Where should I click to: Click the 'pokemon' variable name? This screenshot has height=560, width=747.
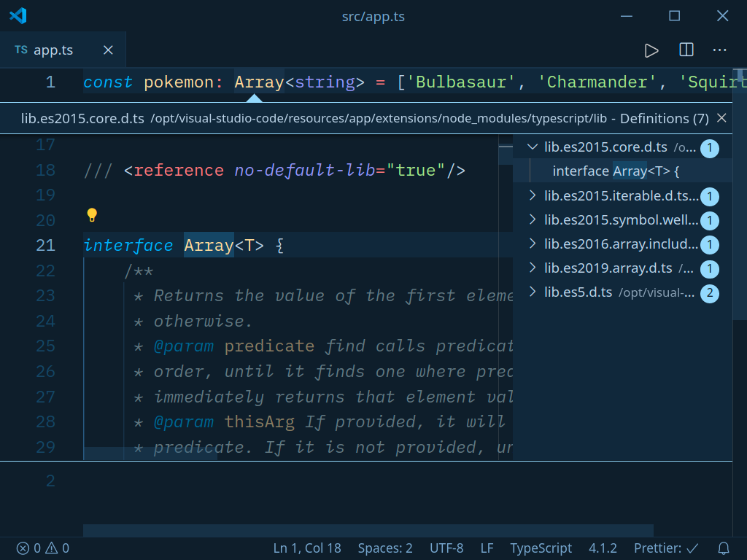pyautogui.click(x=179, y=82)
